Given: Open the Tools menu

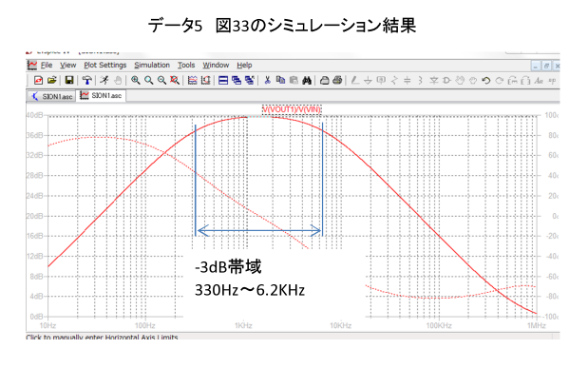Looking at the screenshot, I should coord(186,66).
